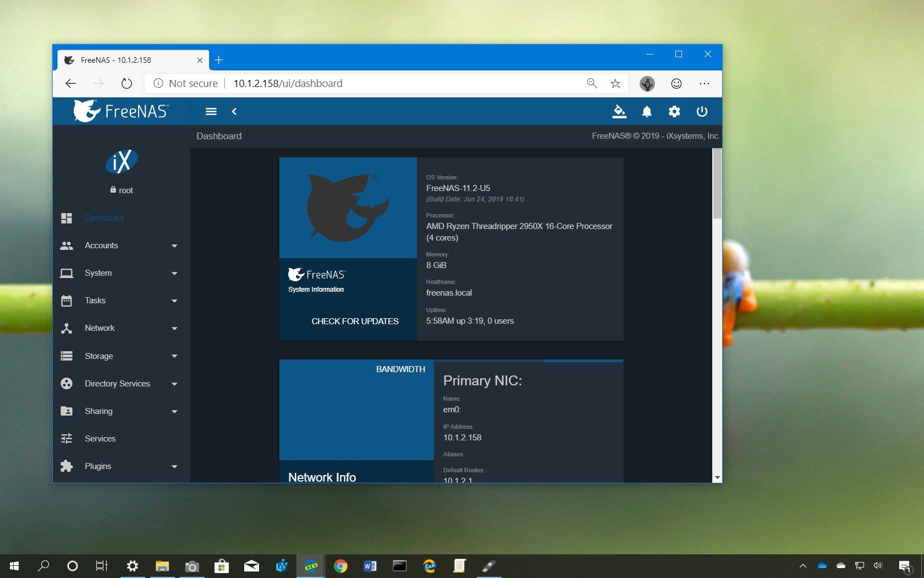Expand the Network section
Screen dimensions: 924x578
174,329
